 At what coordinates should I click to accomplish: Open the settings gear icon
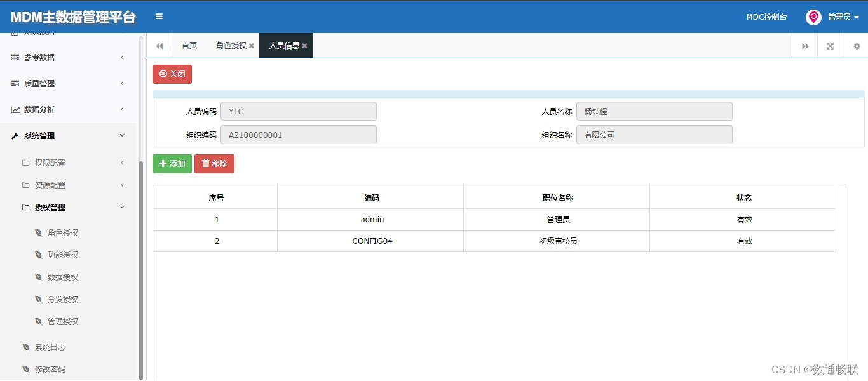point(856,46)
